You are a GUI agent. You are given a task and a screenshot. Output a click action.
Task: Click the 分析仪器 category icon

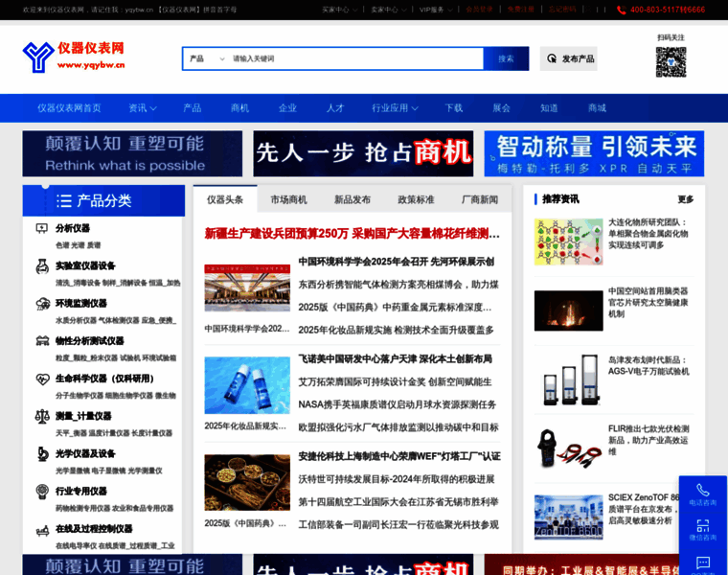(x=42, y=228)
